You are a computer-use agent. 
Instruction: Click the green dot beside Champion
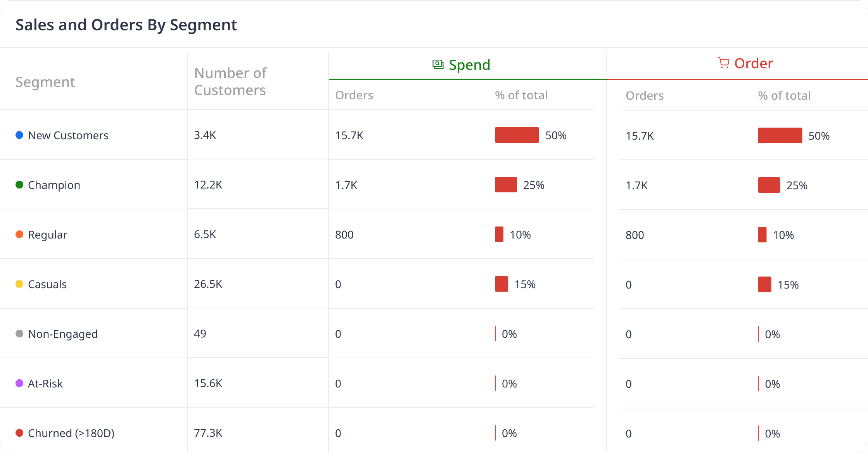(19, 185)
